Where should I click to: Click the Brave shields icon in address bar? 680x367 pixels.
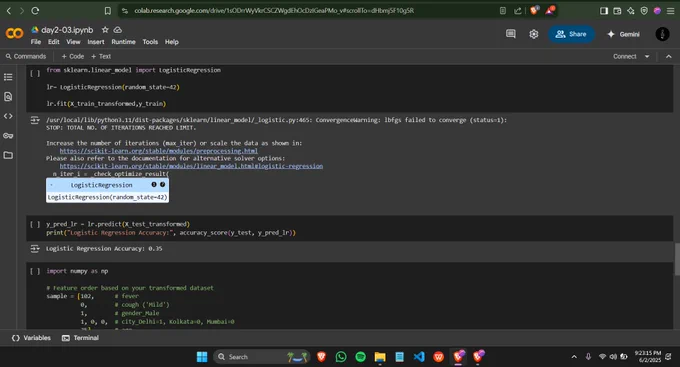534,10
